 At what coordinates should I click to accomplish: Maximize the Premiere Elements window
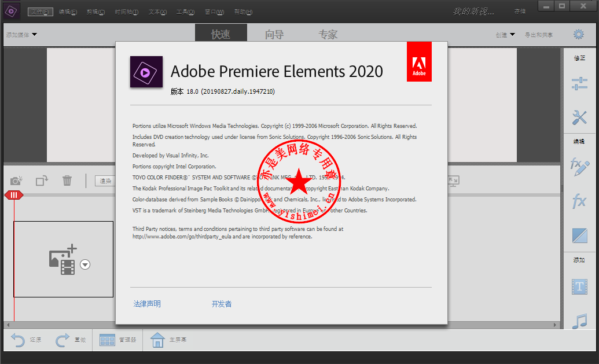(561, 6)
